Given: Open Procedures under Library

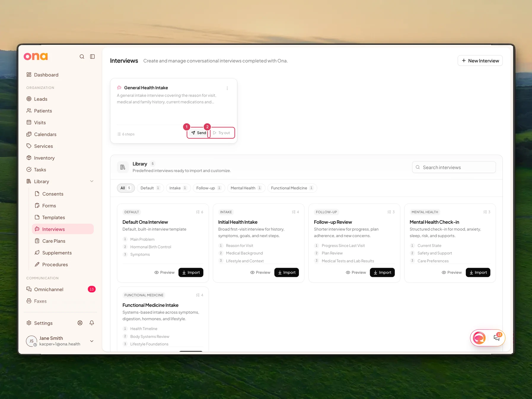Looking at the screenshot, I should coord(55,264).
